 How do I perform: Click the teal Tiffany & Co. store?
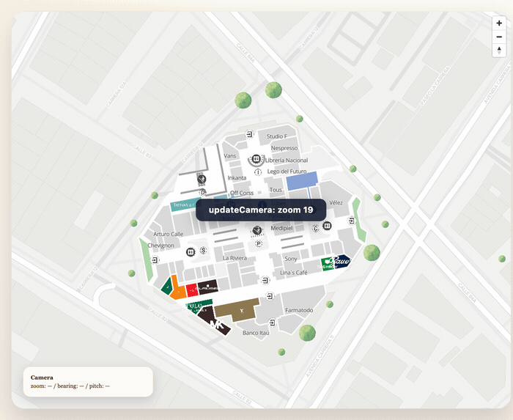click(x=184, y=206)
